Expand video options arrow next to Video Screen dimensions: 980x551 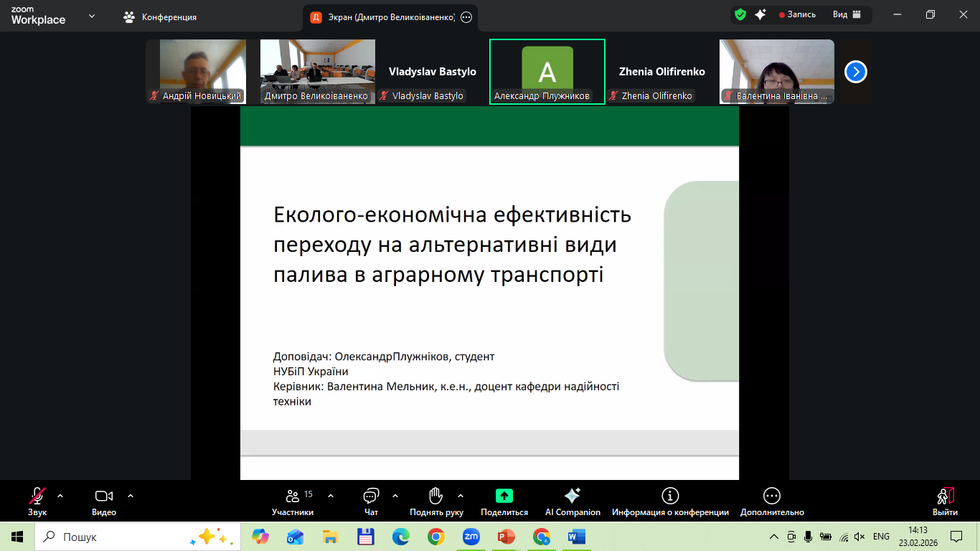point(131,496)
